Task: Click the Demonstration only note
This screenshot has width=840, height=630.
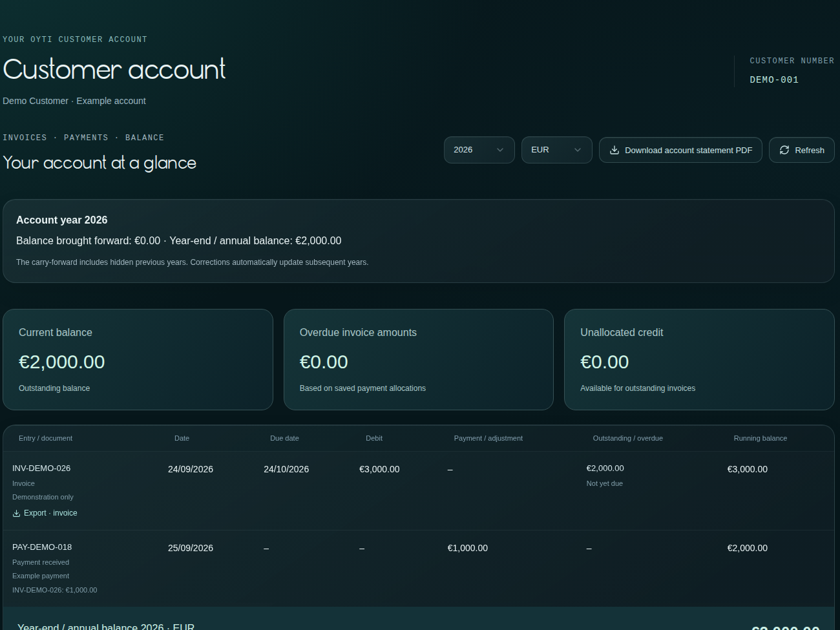Action: point(43,497)
